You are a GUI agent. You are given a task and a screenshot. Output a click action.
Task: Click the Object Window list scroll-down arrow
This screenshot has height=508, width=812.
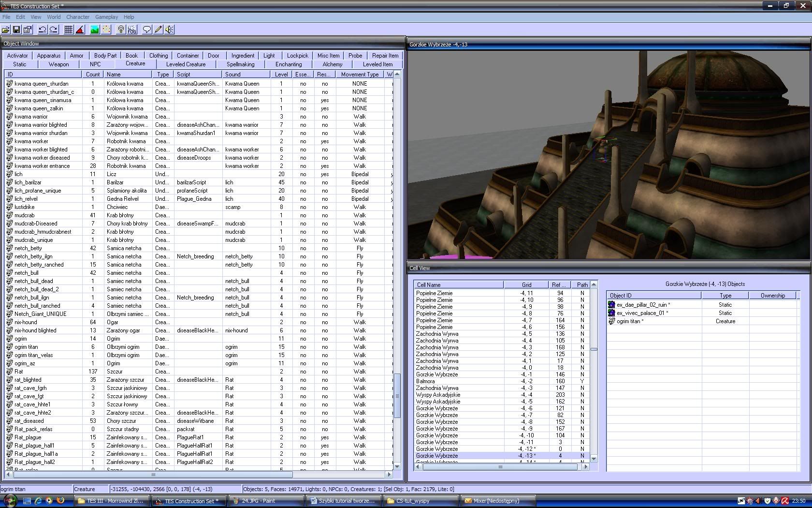(x=397, y=466)
